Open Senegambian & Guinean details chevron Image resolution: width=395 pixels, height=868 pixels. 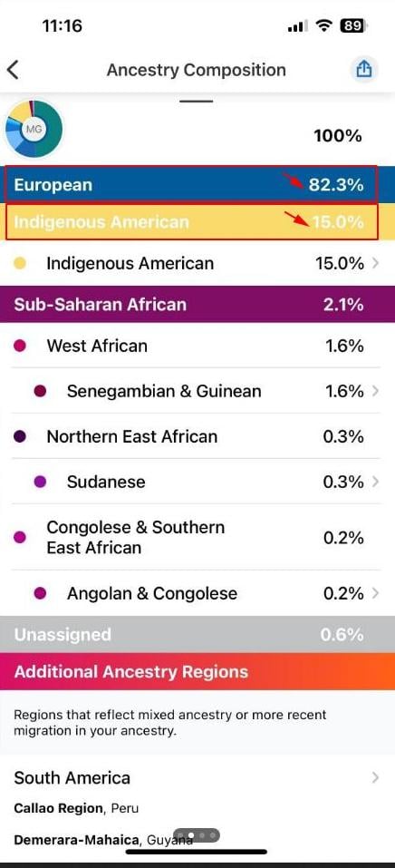[x=376, y=392]
